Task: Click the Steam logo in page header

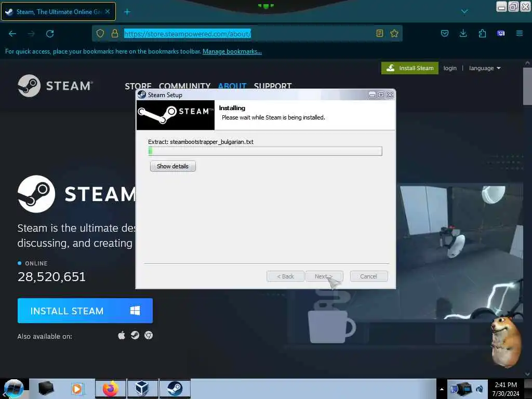Action: 55,86
